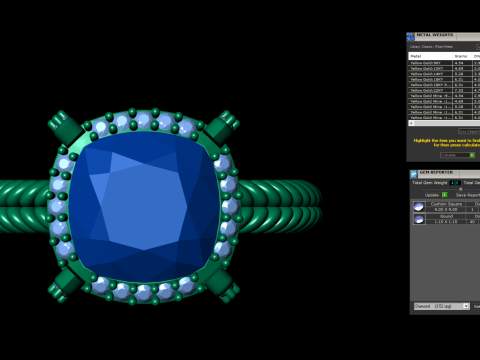
Task: Click the Total Gem Weight value field
Action: pyautogui.click(x=455, y=183)
